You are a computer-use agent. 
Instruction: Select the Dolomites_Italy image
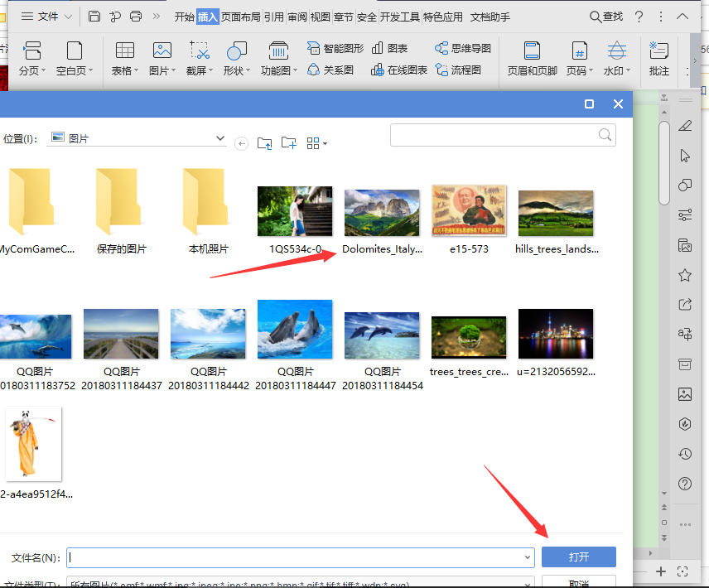click(x=382, y=221)
